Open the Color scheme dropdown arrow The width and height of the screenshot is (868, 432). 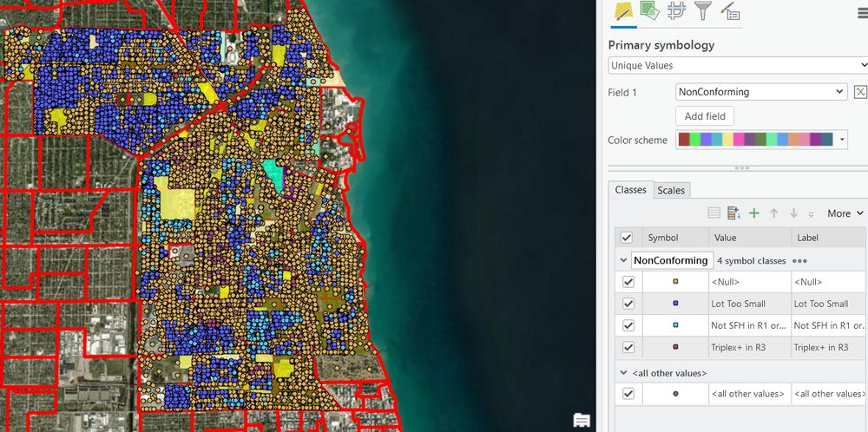[843, 140]
